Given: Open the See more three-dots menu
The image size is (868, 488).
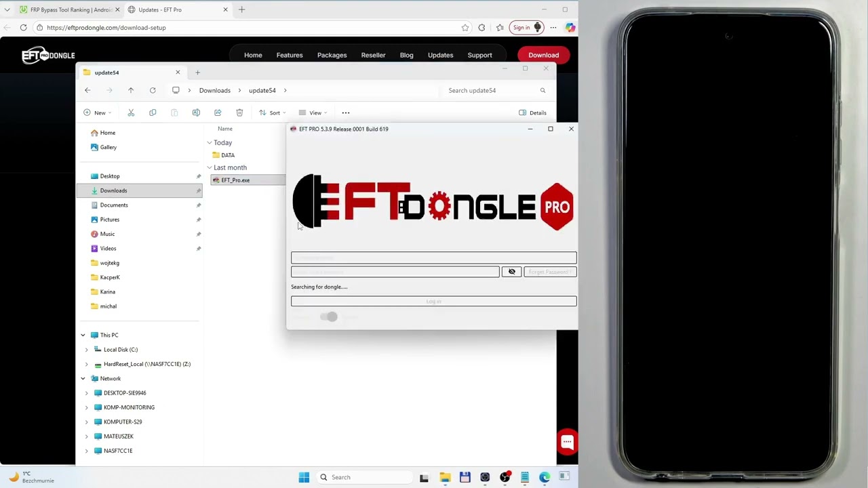Looking at the screenshot, I should 346,113.
